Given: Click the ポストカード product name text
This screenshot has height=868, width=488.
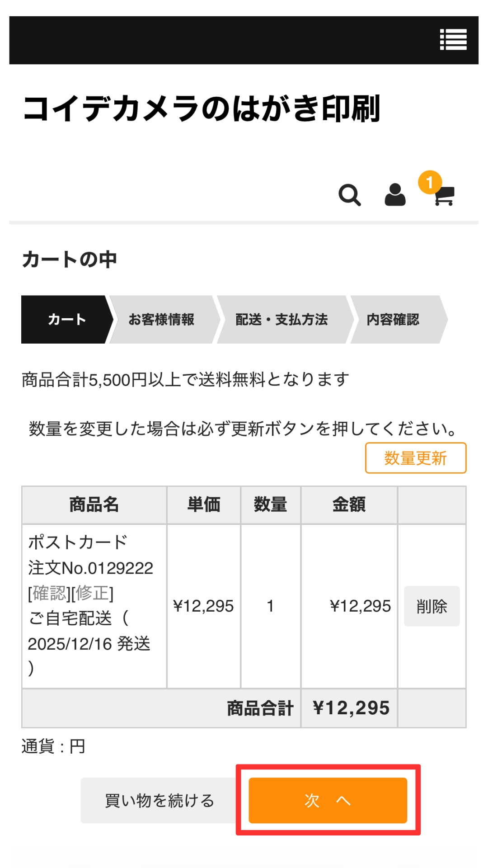Looking at the screenshot, I should click(x=78, y=542).
